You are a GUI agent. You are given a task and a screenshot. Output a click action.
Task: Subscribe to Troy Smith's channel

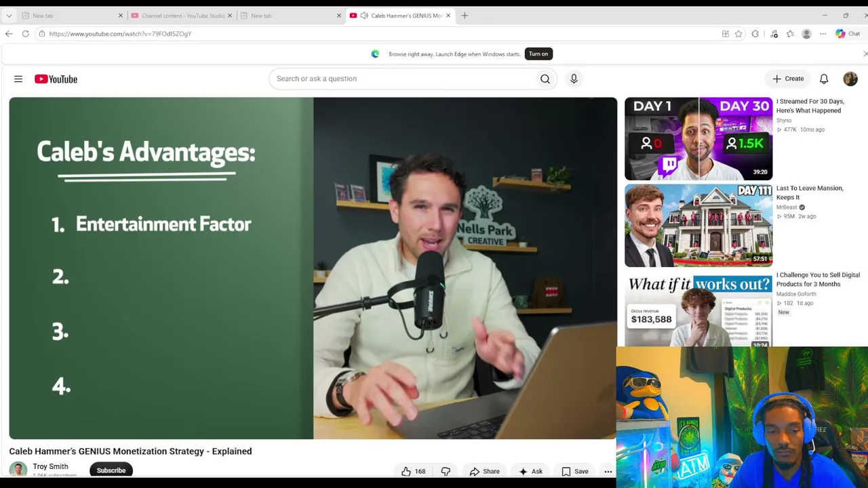pos(111,470)
